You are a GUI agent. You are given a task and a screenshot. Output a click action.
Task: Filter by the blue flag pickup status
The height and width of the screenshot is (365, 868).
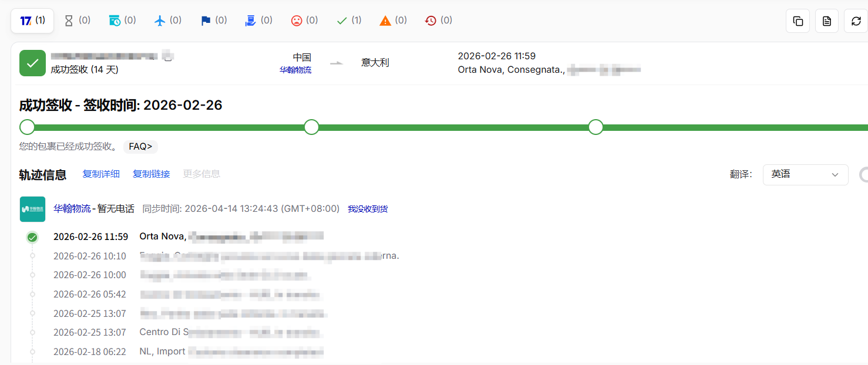coord(213,21)
